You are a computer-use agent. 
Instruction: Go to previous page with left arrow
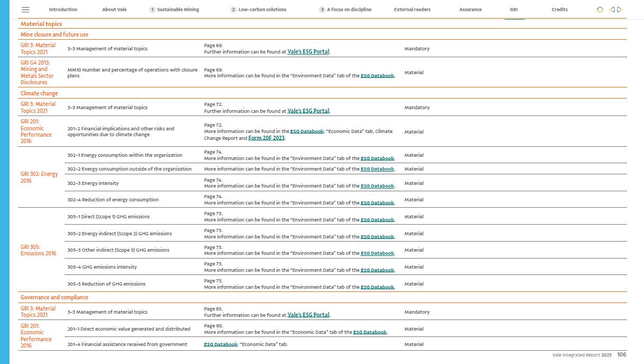[612, 10]
